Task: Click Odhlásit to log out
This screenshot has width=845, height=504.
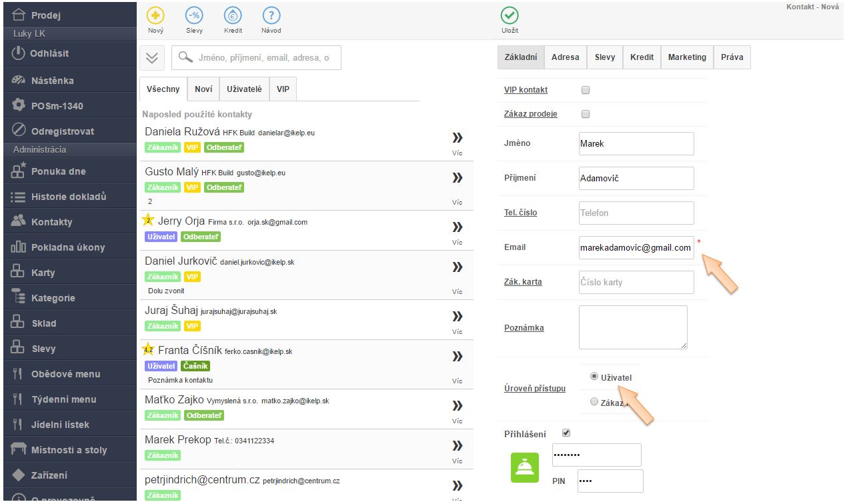Action: (49, 53)
